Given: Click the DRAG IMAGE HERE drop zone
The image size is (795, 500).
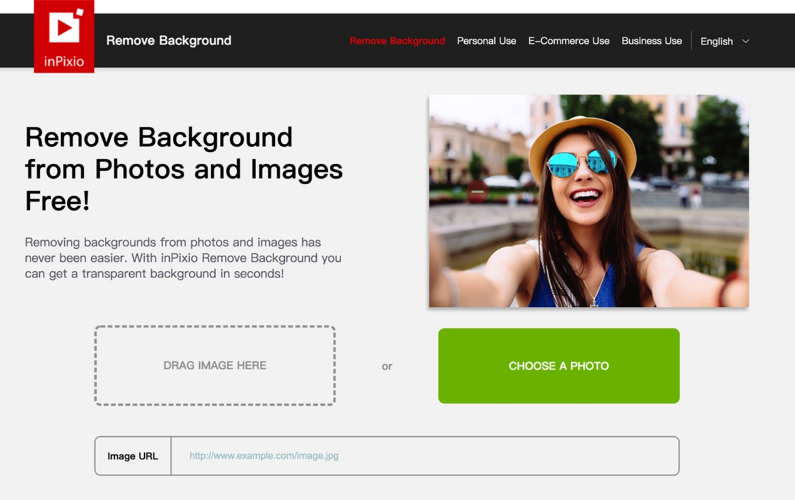Looking at the screenshot, I should [x=215, y=365].
